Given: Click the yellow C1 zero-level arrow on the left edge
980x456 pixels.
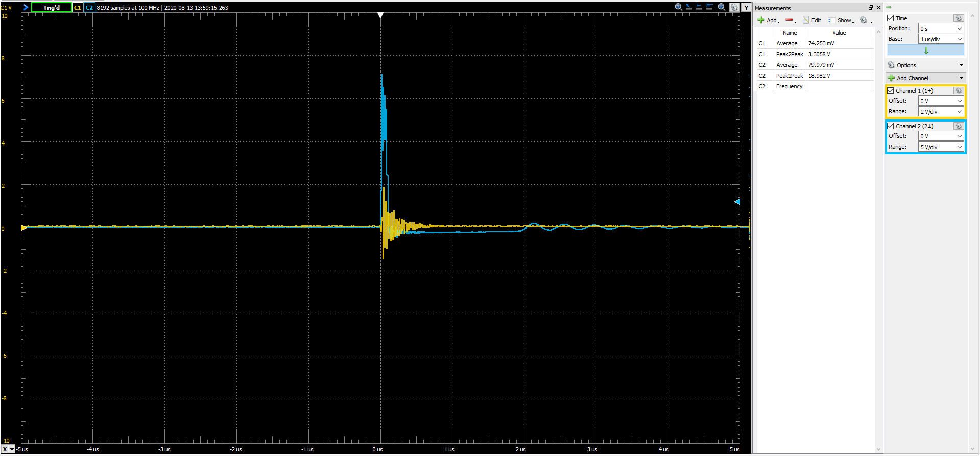Looking at the screenshot, I should click(23, 228).
